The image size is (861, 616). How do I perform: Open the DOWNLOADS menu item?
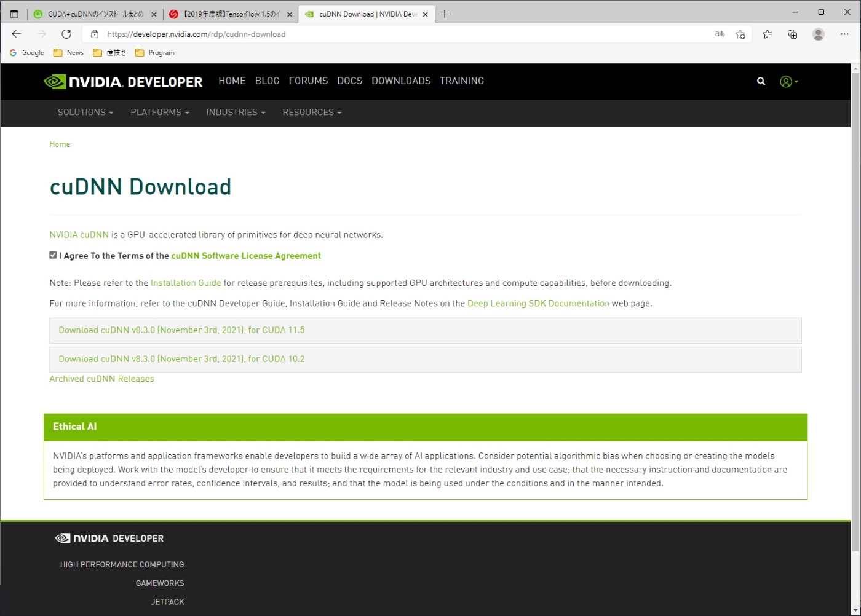(401, 81)
